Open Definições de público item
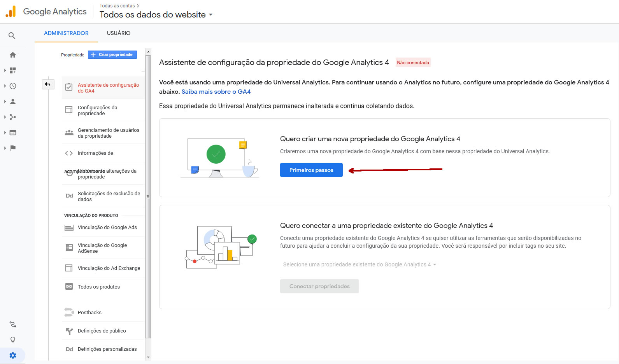The image size is (619, 364). pyautogui.click(x=103, y=331)
